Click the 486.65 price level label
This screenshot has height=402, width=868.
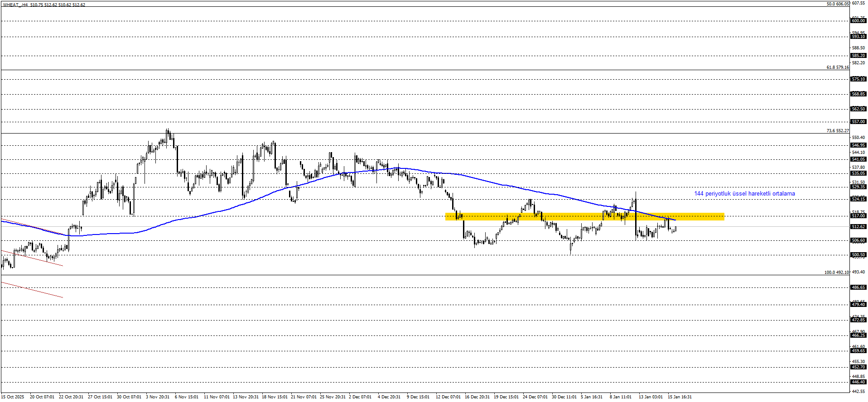pyautogui.click(x=858, y=287)
